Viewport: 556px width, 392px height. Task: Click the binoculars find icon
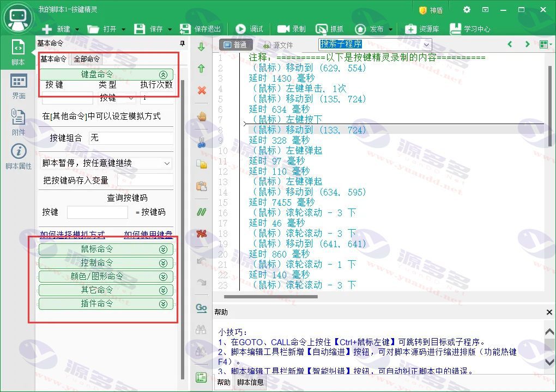201,330
